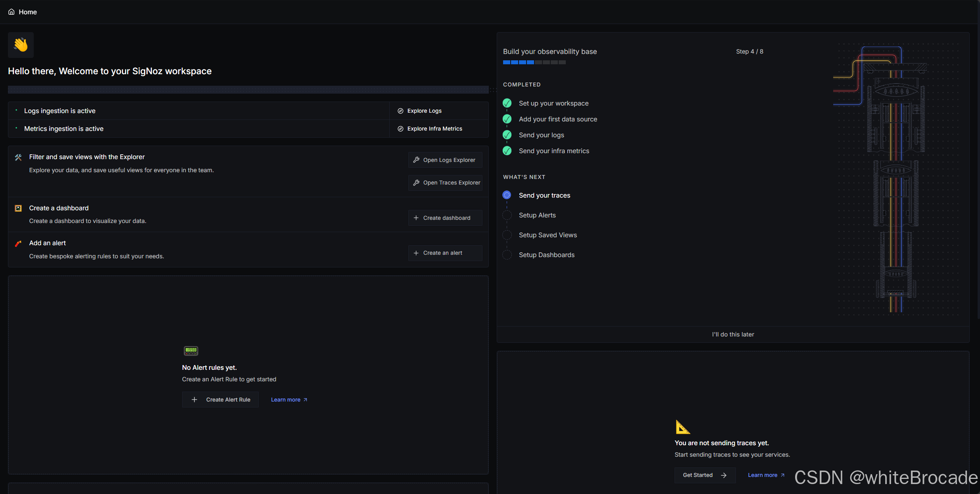Click the onboarding step progress bar
The image size is (980, 494).
pos(534,62)
